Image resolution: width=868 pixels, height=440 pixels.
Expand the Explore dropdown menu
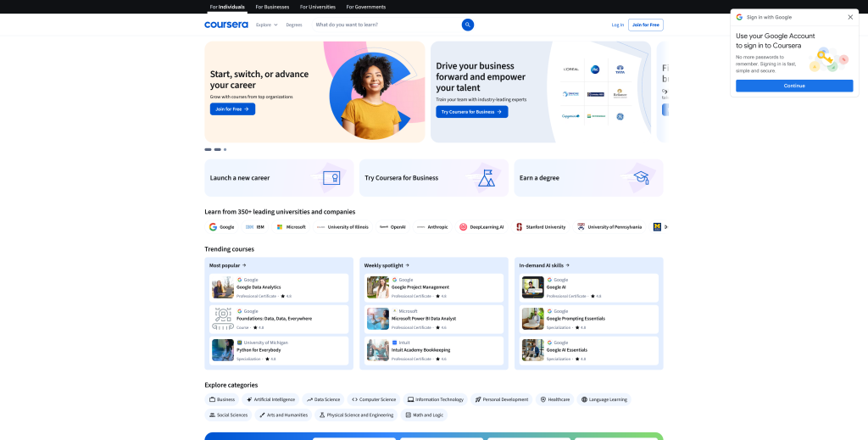[x=267, y=25]
